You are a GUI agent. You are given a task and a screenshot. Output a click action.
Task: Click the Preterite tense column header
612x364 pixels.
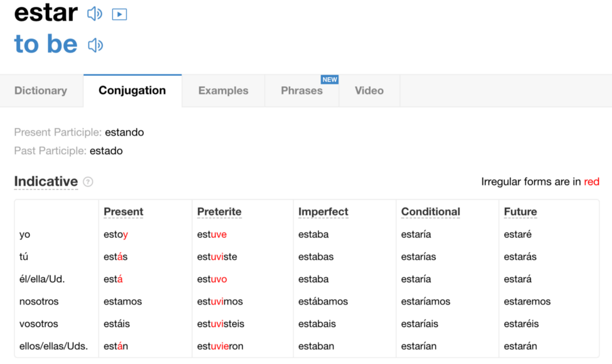(219, 212)
